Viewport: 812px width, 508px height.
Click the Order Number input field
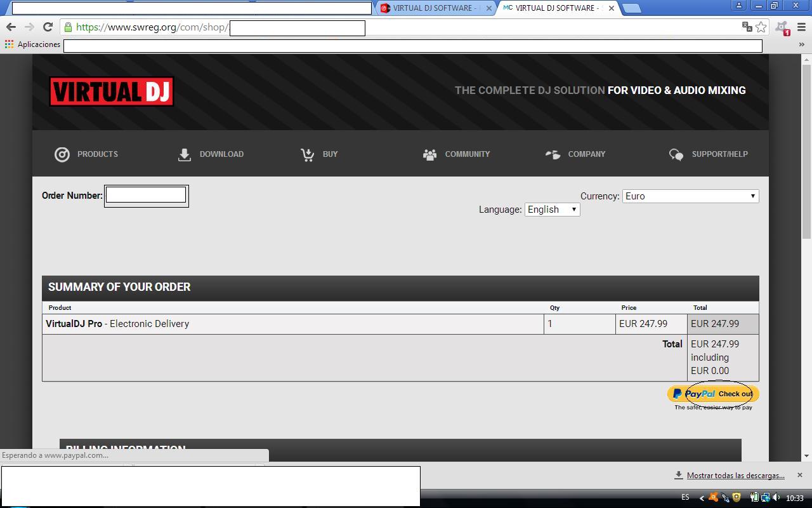click(x=146, y=195)
